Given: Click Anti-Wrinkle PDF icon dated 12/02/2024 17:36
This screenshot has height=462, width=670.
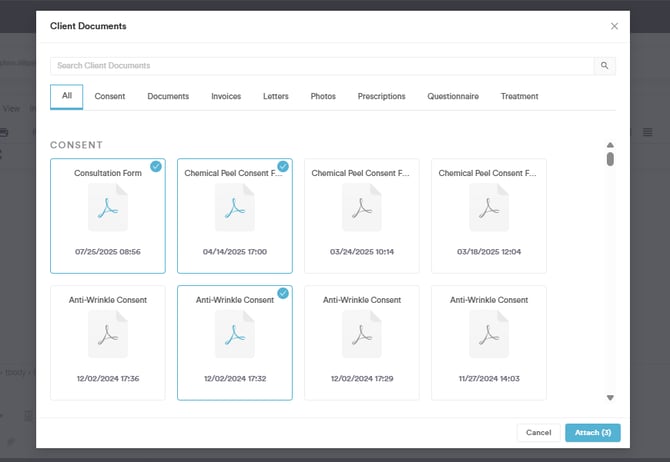Looking at the screenshot, I should (x=107, y=335).
